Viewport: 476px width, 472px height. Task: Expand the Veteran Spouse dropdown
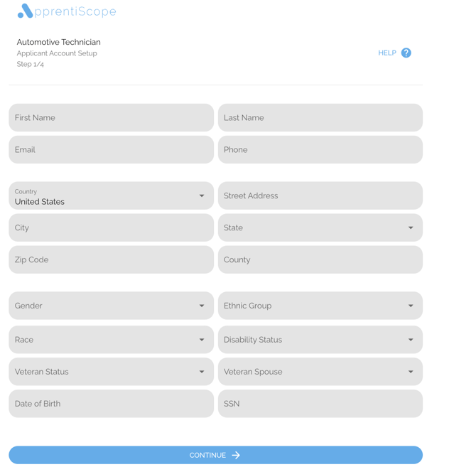click(320, 372)
